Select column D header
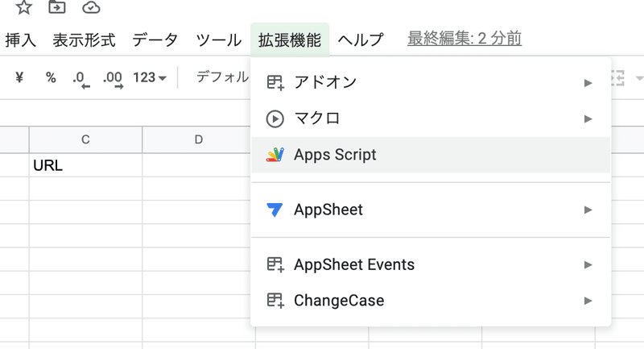This screenshot has width=644, height=349. point(199,139)
